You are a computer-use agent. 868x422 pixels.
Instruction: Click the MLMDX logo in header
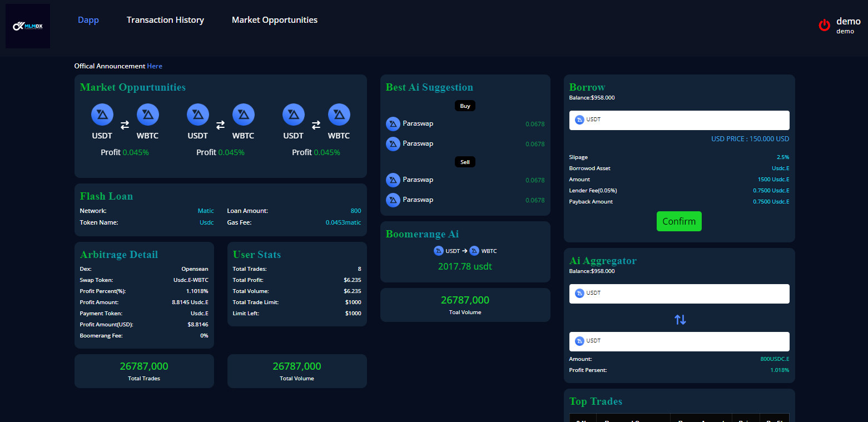pyautogui.click(x=28, y=26)
